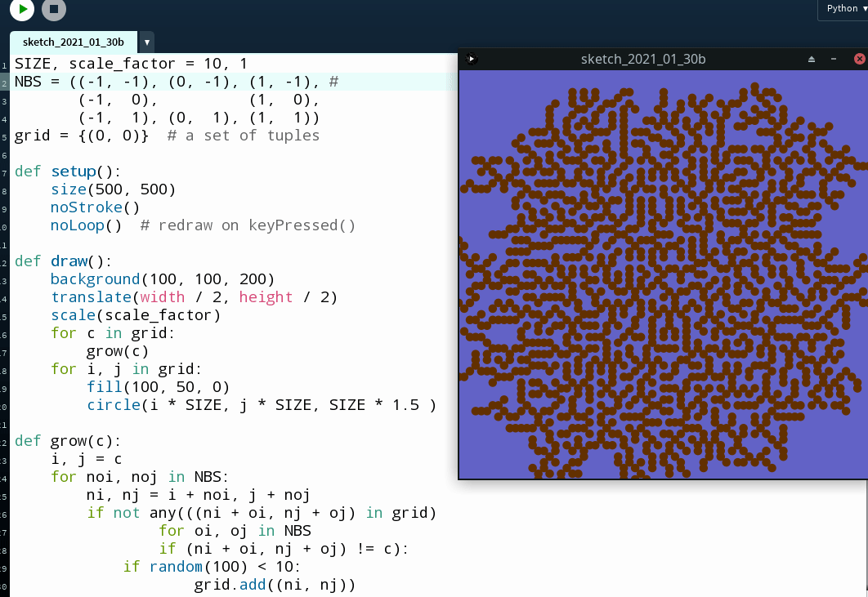Click the sketch window title text
868x597 pixels.
tap(642, 59)
